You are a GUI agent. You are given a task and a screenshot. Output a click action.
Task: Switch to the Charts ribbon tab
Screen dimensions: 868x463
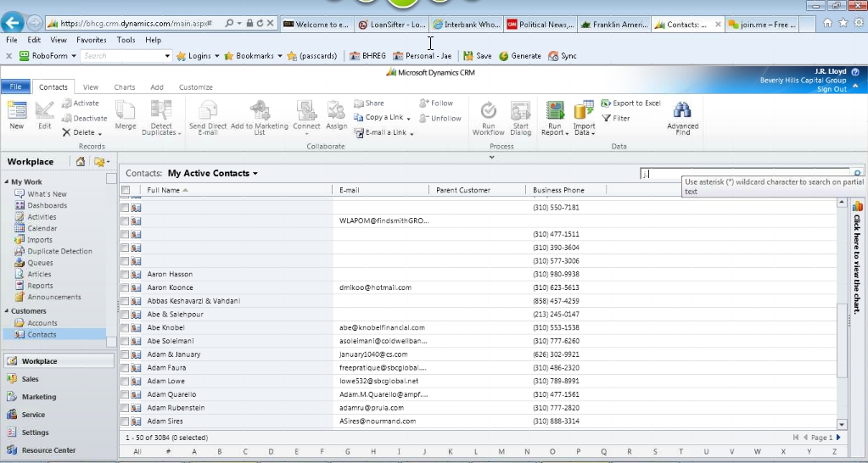tap(124, 87)
